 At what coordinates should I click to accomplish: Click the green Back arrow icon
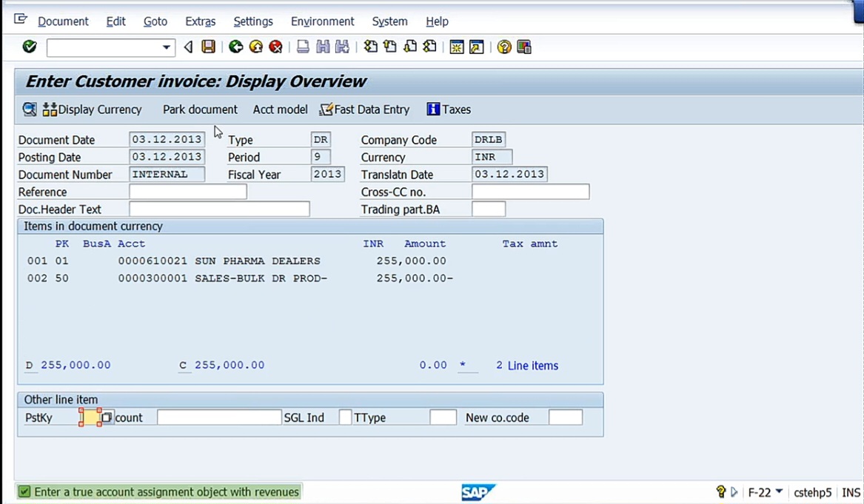[236, 47]
